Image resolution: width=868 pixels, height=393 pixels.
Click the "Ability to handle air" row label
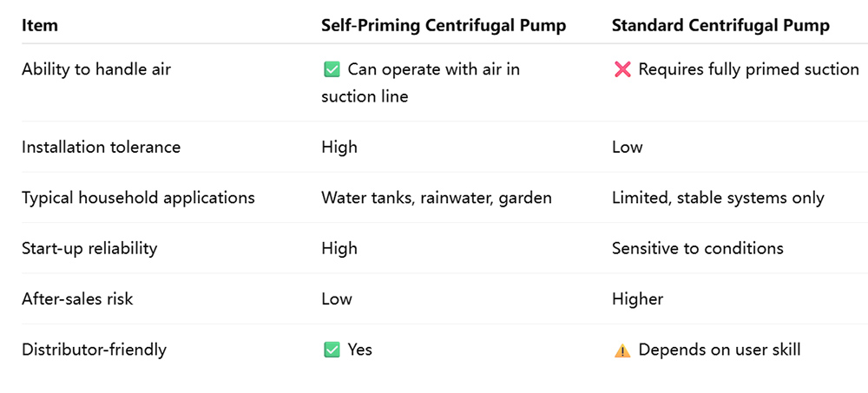coord(96,69)
